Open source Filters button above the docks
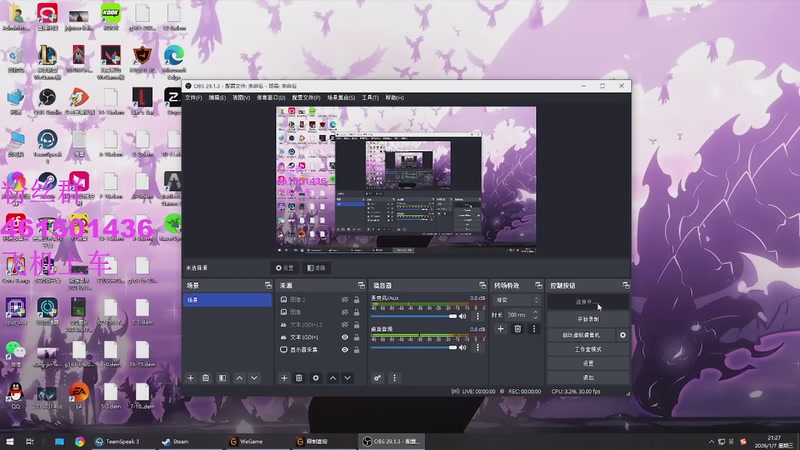This screenshot has height=450, width=800. [316, 268]
